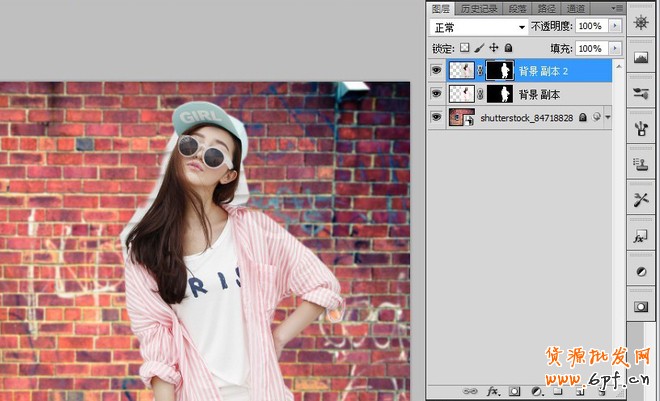The width and height of the screenshot is (660, 401).
Task: Expand the 填充 fill slider arrow
Action: tap(615, 48)
